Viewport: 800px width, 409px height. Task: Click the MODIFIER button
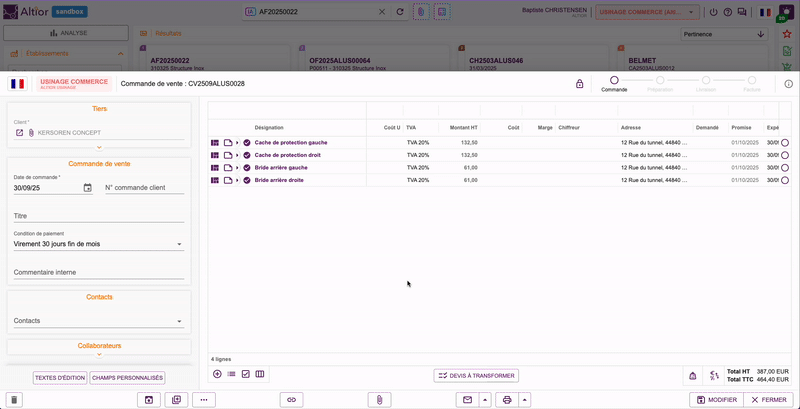coord(716,400)
